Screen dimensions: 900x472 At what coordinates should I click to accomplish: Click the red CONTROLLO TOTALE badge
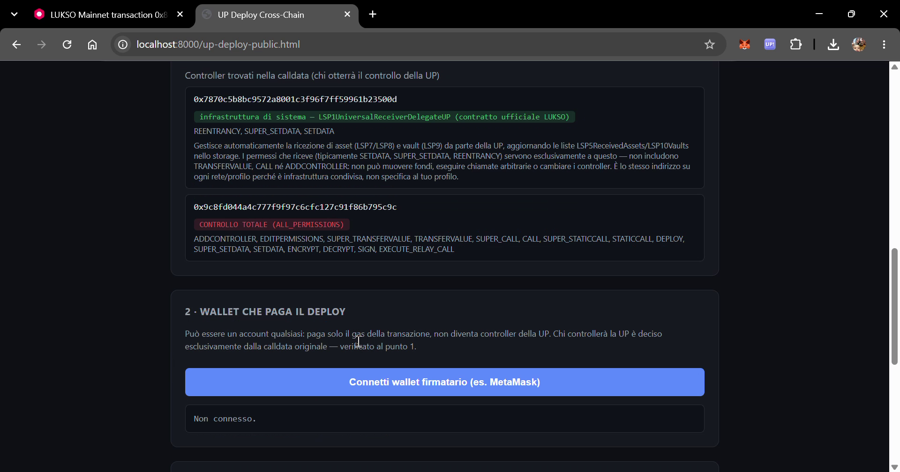pos(271,225)
